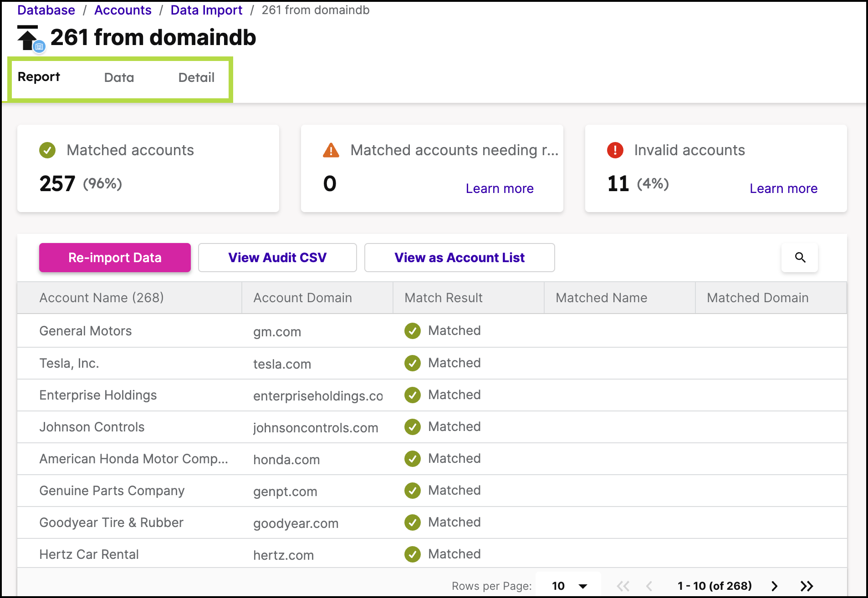Click 11 invalid accounts count

click(x=618, y=184)
